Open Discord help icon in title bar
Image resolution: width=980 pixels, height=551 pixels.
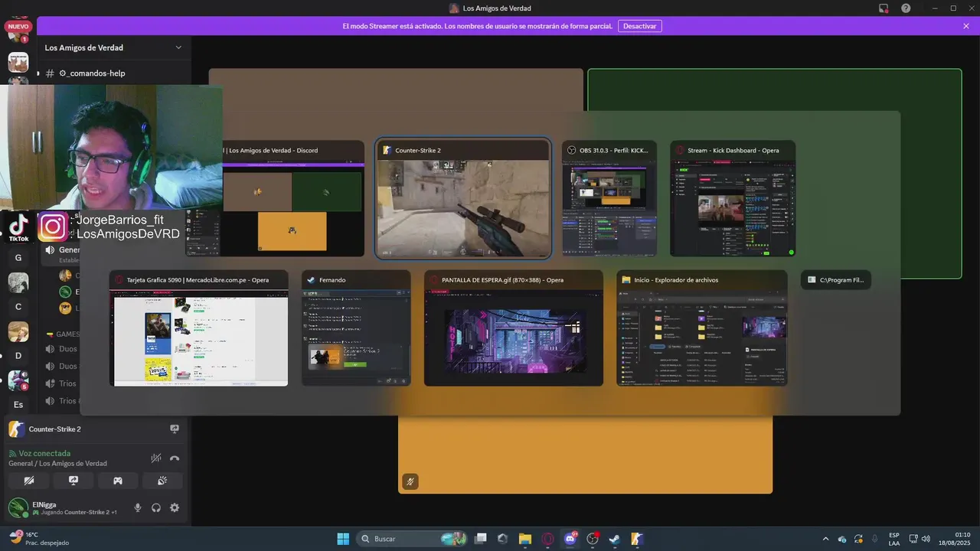pyautogui.click(x=906, y=8)
